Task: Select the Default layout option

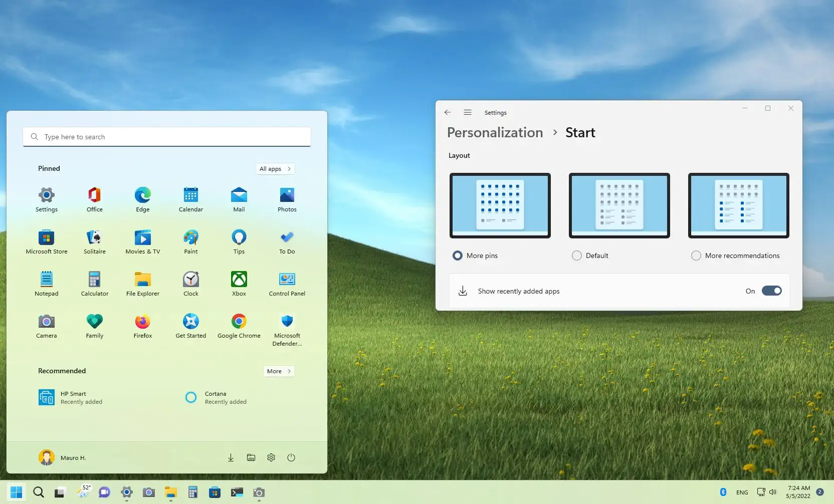Action: pyautogui.click(x=576, y=256)
